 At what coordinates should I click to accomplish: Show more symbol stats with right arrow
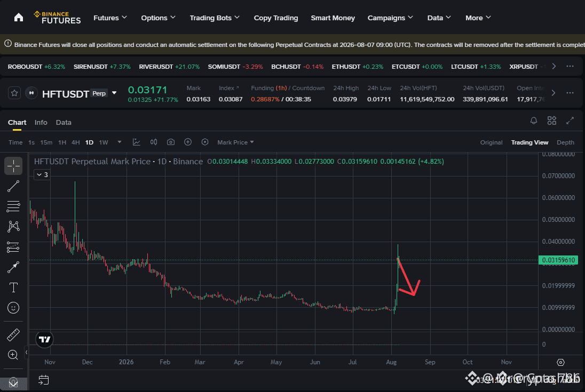[554, 93]
